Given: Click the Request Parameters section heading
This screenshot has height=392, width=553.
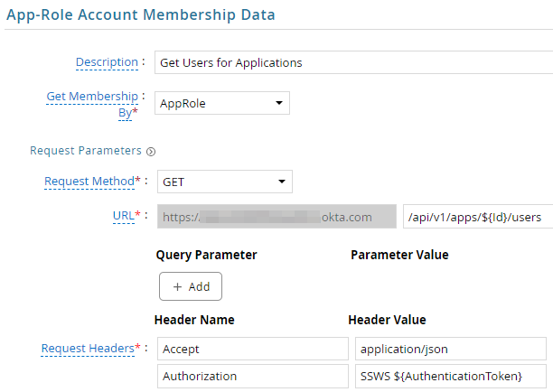Looking at the screenshot, I should pos(86,151).
